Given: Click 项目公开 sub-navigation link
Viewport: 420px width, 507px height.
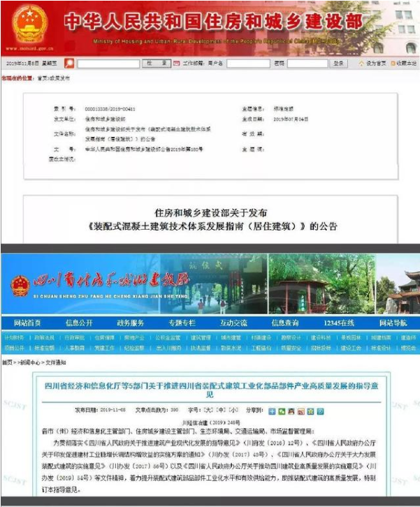Looking at the screenshot, I should 14,348.
